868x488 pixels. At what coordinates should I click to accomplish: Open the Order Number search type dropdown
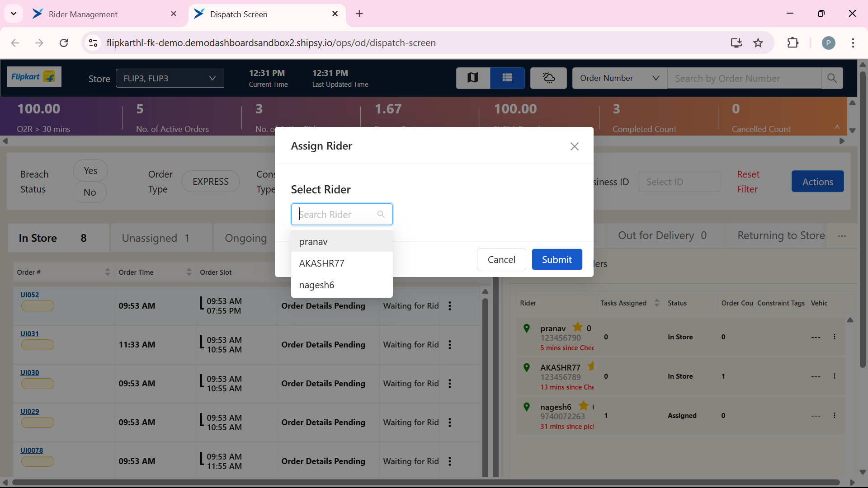coord(619,78)
